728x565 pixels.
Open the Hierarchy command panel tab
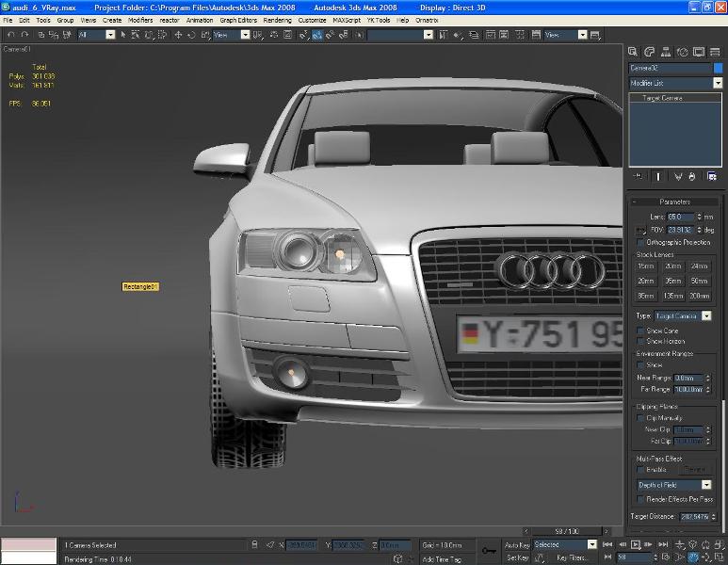click(667, 52)
